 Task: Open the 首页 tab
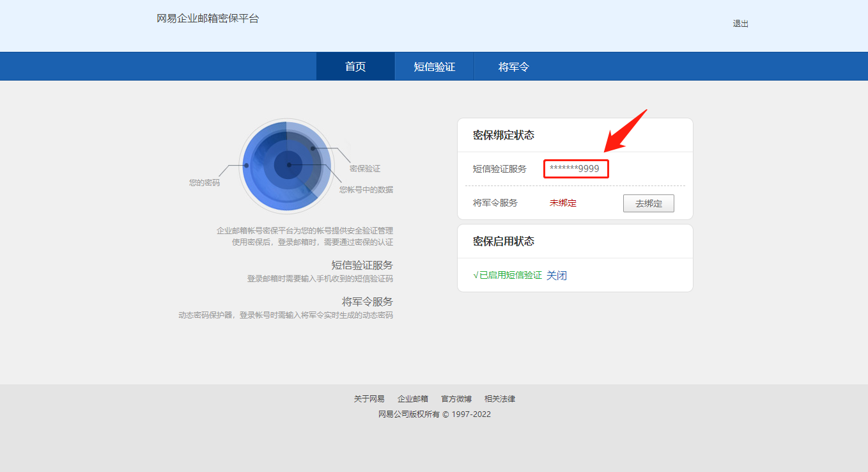pos(355,67)
